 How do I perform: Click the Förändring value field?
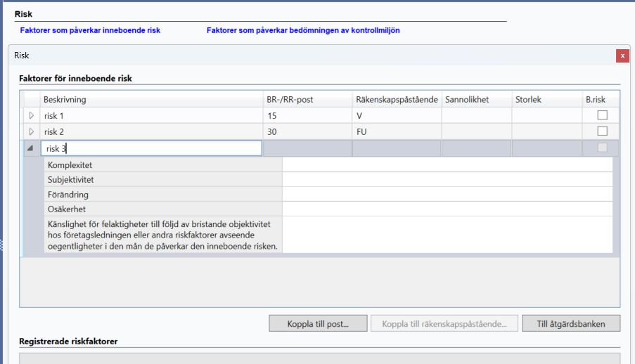pyautogui.click(x=447, y=195)
